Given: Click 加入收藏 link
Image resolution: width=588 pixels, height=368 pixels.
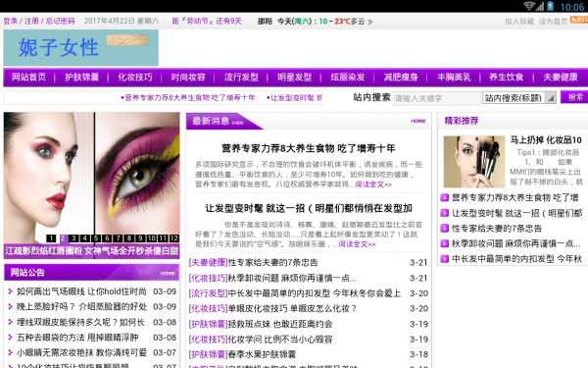Looking at the screenshot, I should tap(519, 22).
